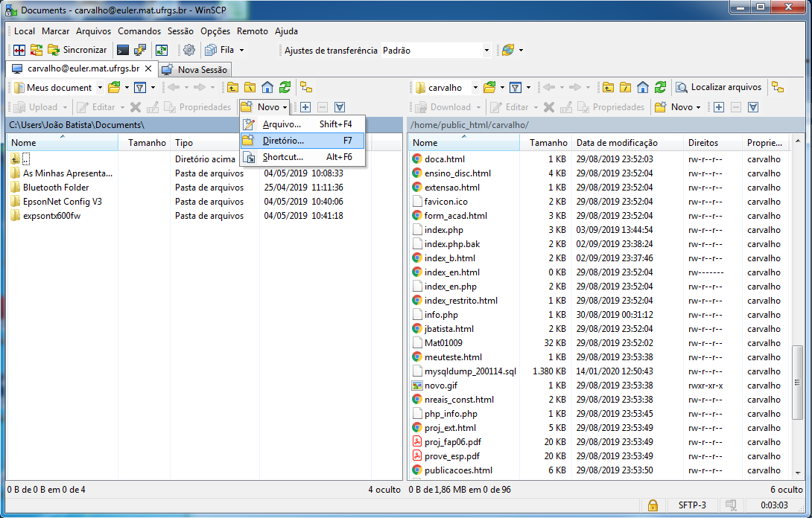The height and width of the screenshot is (518, 812).
Task: Go to remote root directory icon
Action: [x=626, y=88]
